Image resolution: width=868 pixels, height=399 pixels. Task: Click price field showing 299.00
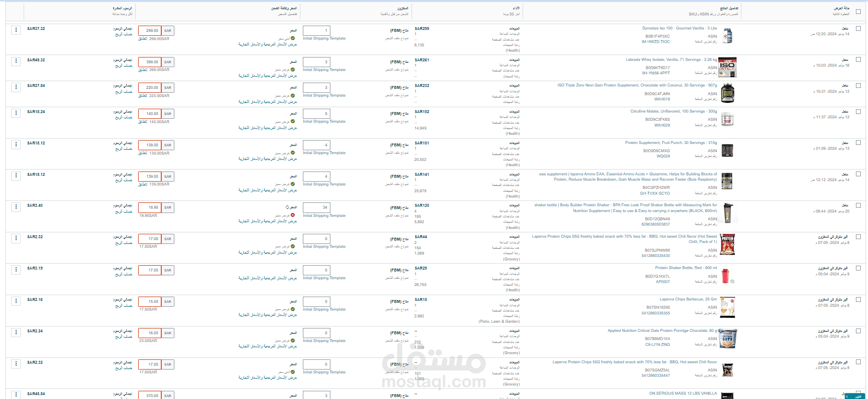point(150,30)
